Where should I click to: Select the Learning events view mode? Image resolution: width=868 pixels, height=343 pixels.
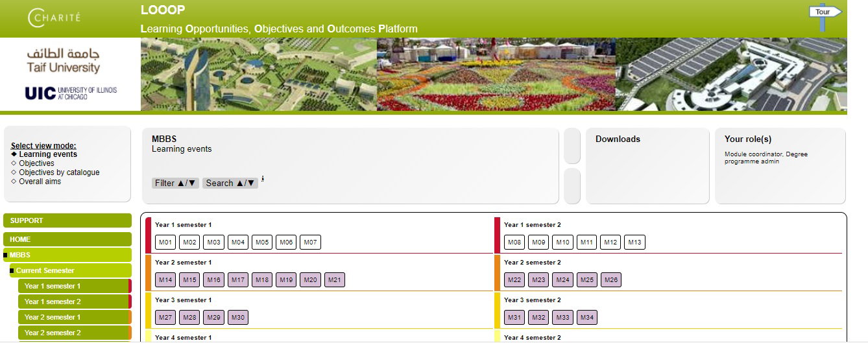pyautogui.click(x=47, y=154)
